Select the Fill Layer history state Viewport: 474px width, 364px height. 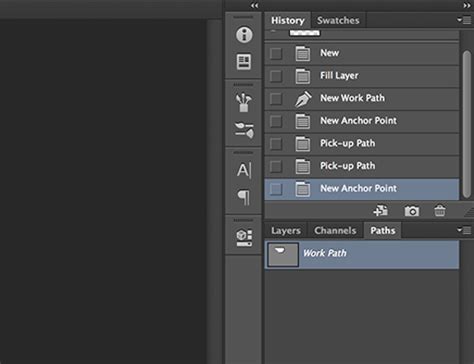tap(362, 76)
